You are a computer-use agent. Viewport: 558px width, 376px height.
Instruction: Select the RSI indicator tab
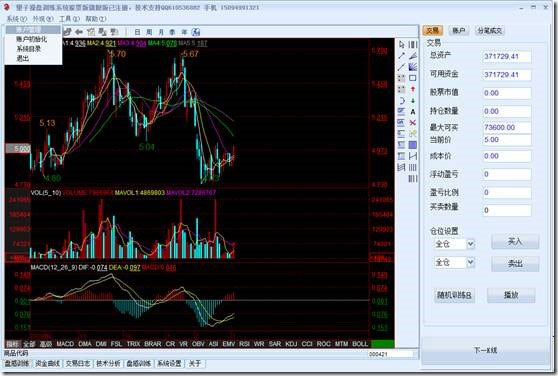tap(244, 344)
